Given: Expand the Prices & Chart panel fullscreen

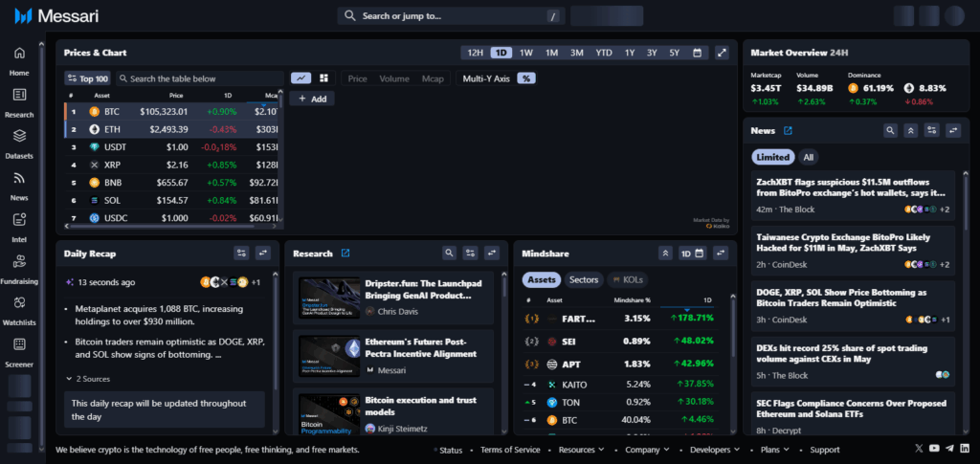Looking at the screenshot, I should [x=723, y=53].
